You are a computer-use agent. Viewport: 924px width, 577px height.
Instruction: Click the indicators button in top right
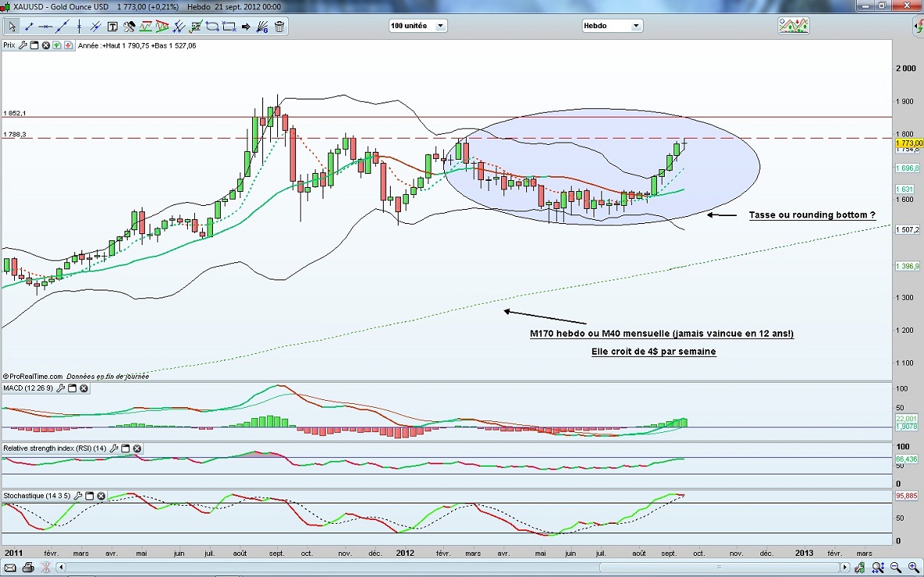(x=792, y=26)
